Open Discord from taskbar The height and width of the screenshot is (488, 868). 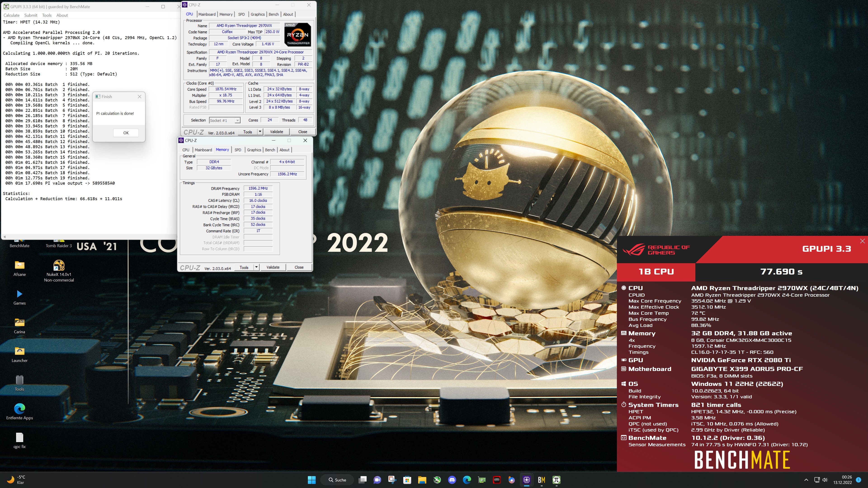(x=452, y=480)
